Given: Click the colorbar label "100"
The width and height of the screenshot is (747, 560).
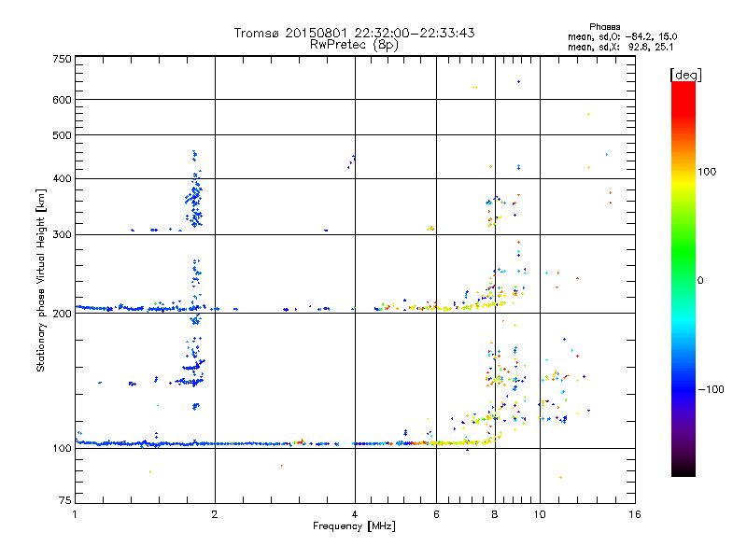Looking at the screenshot, I should point(707,172).
